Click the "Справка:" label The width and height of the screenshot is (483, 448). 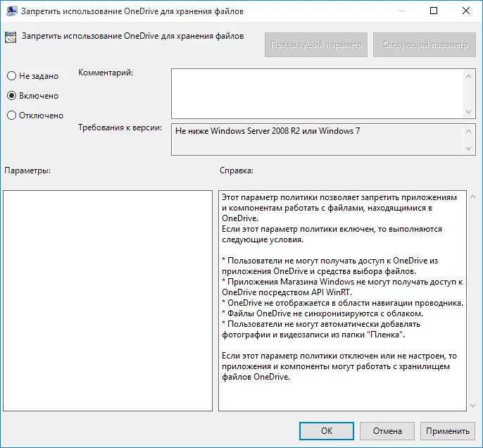tap(237, 170)
